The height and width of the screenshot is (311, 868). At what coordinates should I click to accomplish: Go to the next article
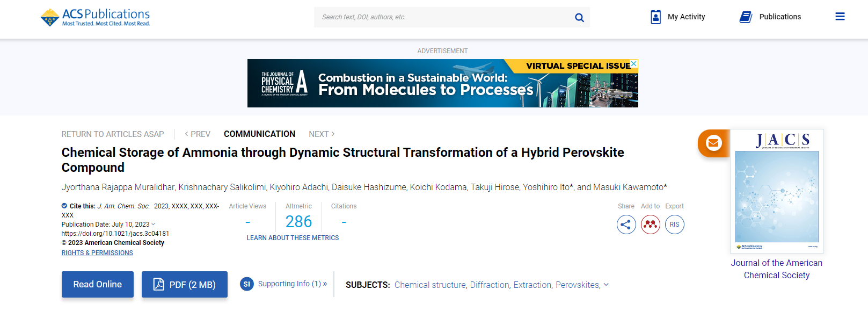pyautogui.click(x=322, y=134)
